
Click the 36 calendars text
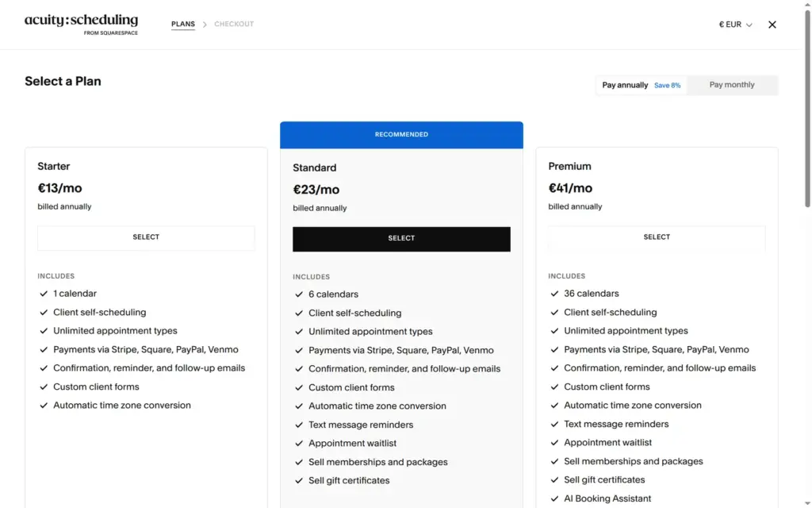[x=592, y=294]
